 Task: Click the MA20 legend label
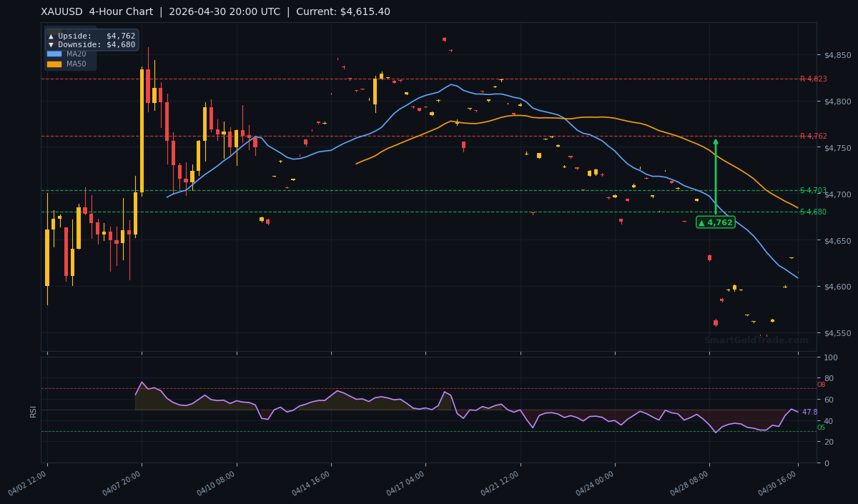tap(76, 54)
